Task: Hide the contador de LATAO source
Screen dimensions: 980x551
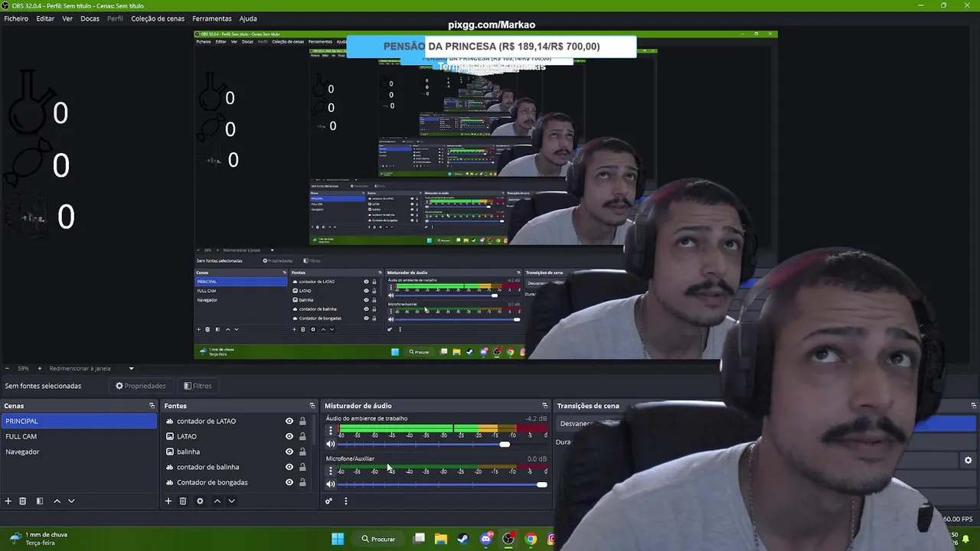Action: click(x=289, y=421)
